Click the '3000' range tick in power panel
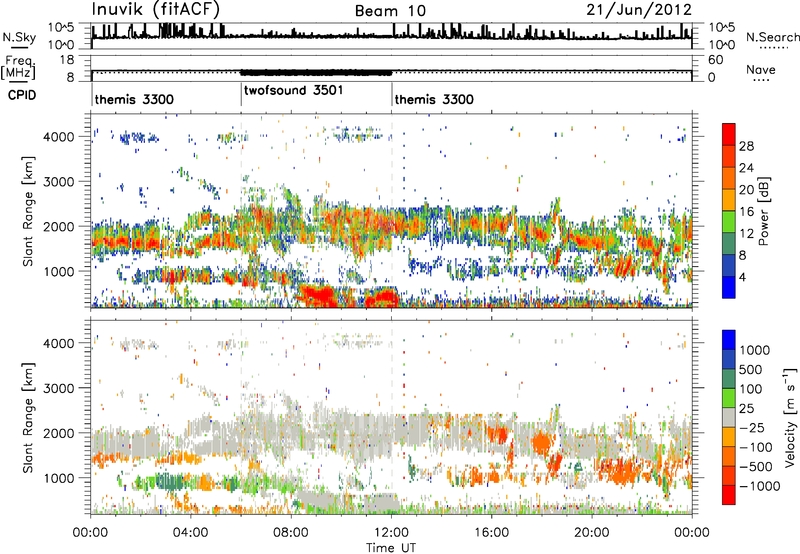The image size is (800, 554). tap(58, 182)
